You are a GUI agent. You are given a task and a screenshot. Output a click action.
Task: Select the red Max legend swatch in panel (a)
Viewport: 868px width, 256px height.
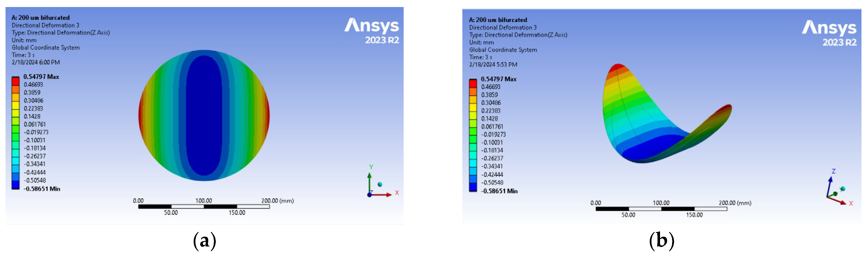click(x=16, y=81)
